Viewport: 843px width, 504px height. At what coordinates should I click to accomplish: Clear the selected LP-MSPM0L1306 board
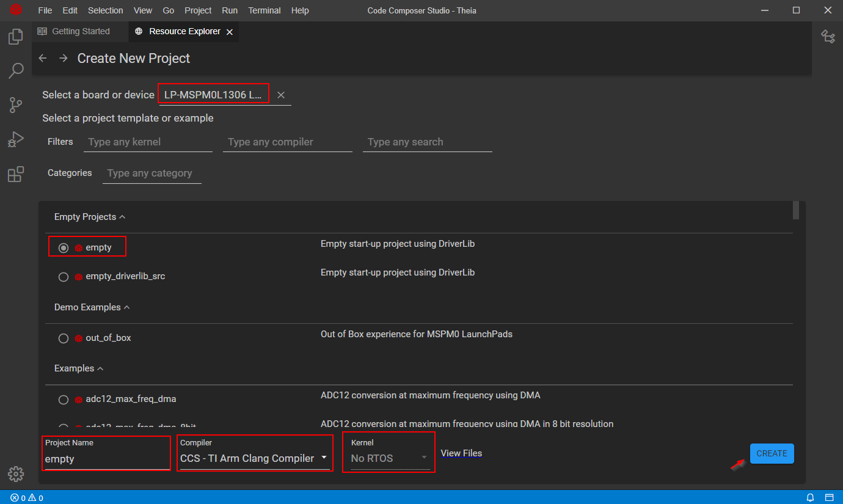[281, 95]
